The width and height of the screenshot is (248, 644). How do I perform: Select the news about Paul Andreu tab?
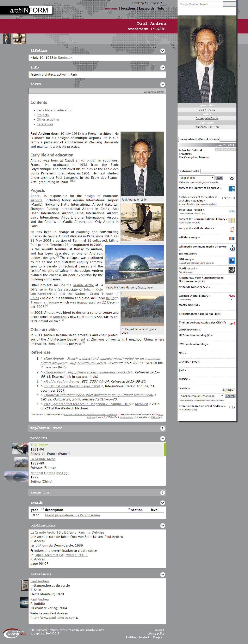coord(199,139)
